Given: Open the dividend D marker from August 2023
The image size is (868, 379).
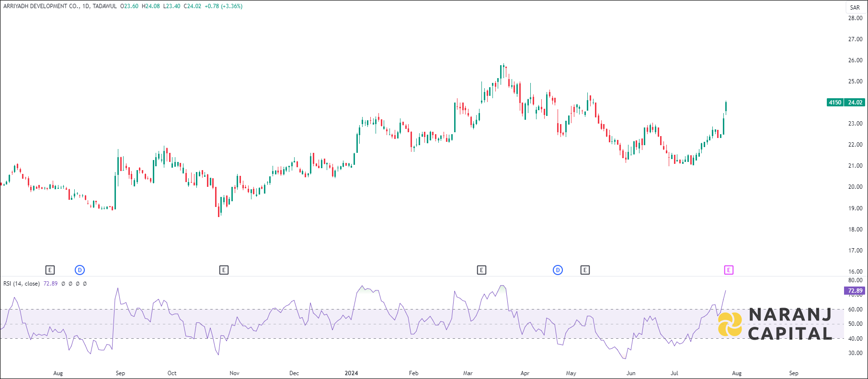Looking at the screenshot, I should [80, 270].
